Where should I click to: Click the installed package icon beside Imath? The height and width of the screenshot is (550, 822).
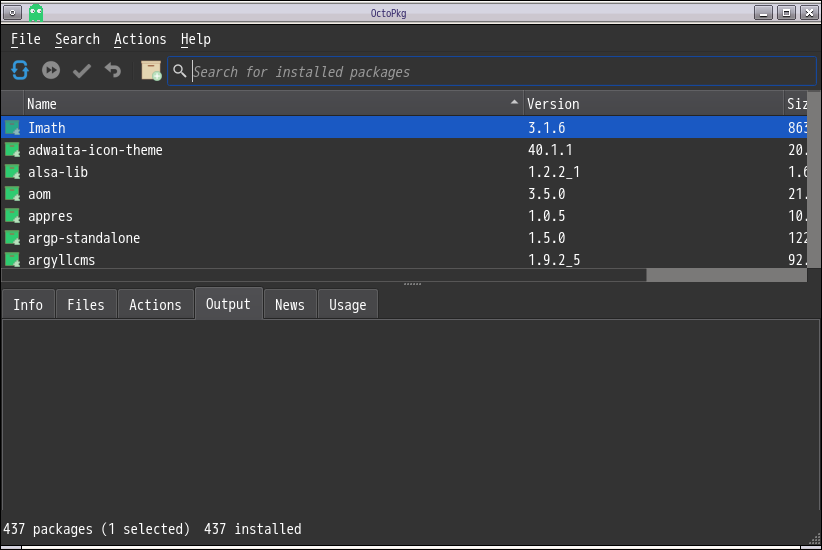click(13, 127)
